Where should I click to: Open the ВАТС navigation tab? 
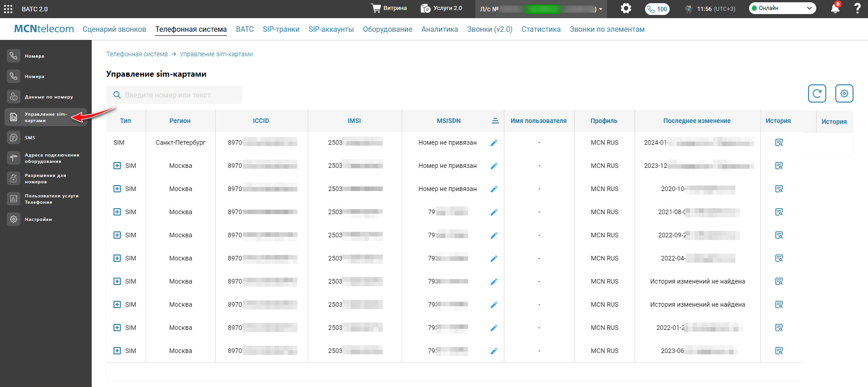pyautogui.click(x=245, y=29)
